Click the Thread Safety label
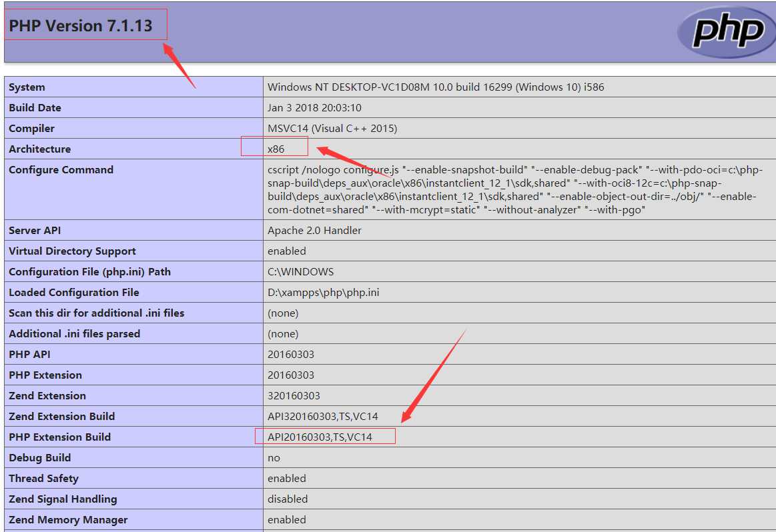Image resolution: width=776 pixels, height=532 pixels. 43,479
